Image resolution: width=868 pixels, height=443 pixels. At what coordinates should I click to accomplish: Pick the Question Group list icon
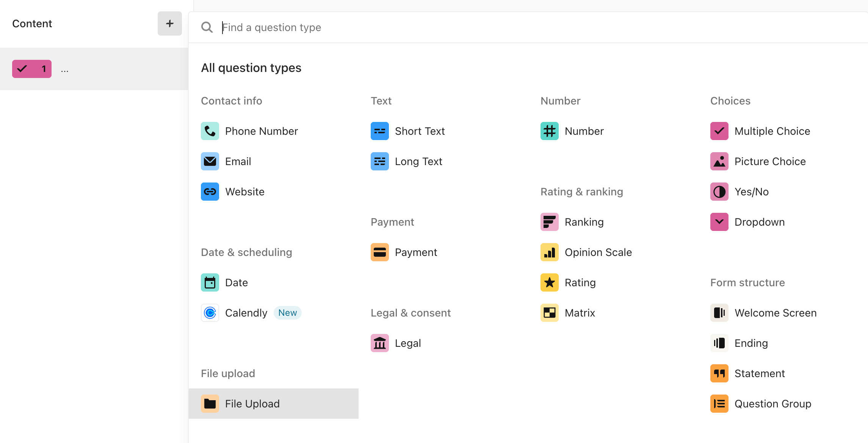719,404
